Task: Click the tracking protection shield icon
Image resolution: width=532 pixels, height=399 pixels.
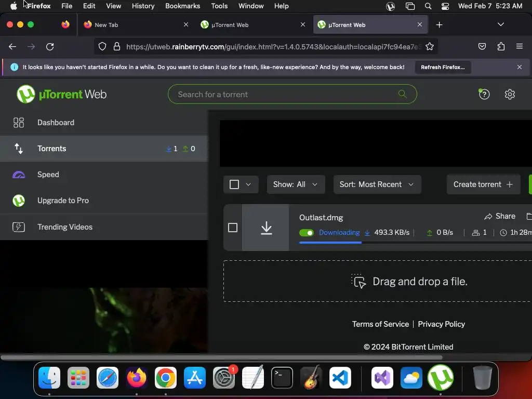Action: 102,46
